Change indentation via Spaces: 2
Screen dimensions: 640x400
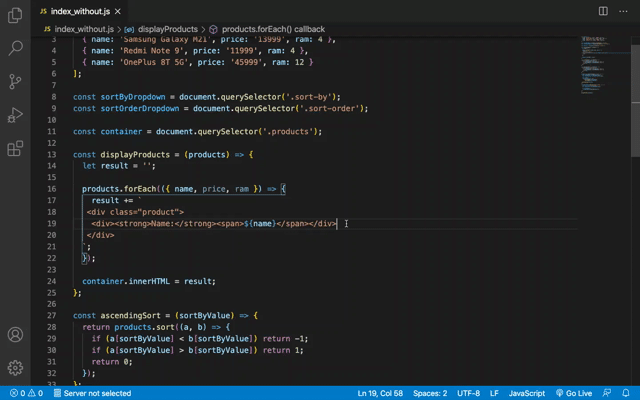[x=430, y=393]
